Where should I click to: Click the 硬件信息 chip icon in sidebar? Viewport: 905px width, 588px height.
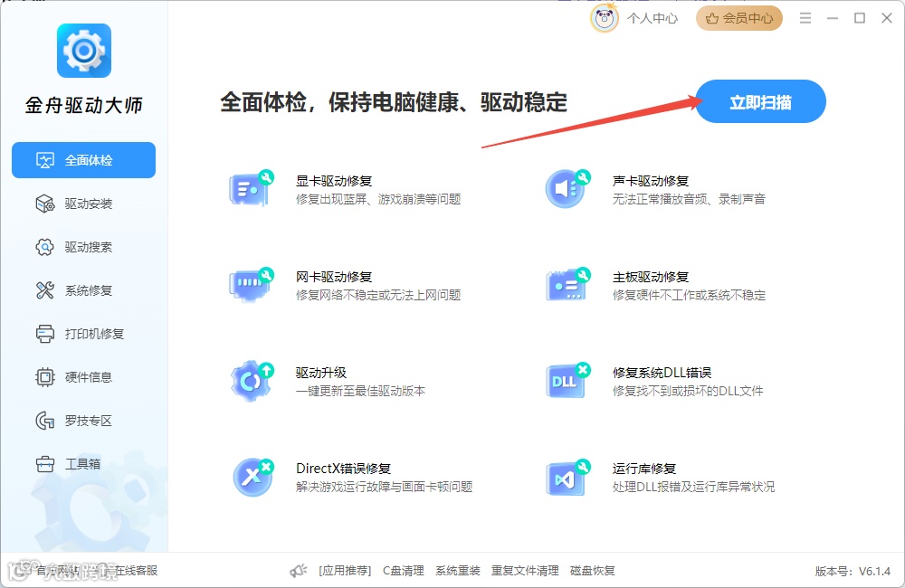(45, 377)
